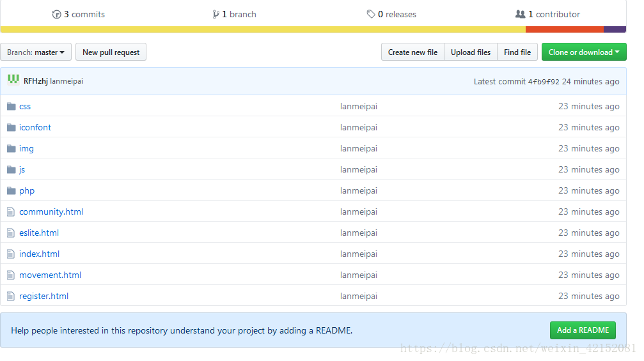
Task: Open lanmeipai commit message in index.html row
Action: (359, 254)
